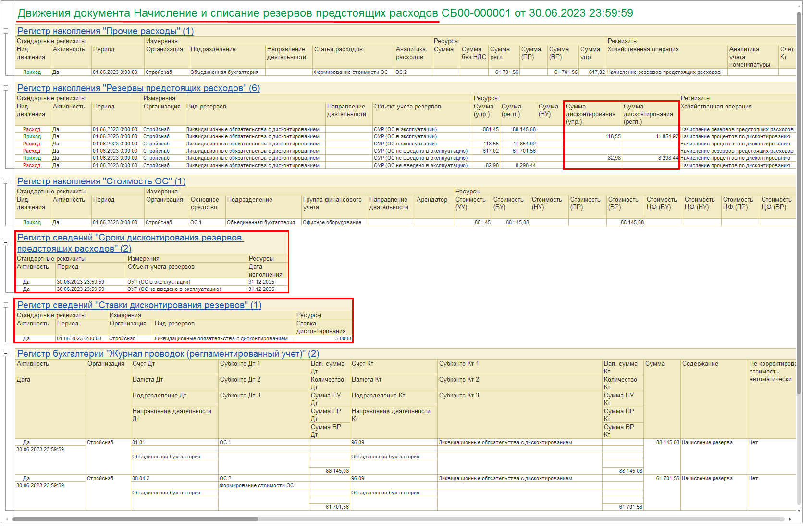
Task: Collapse the "Журнал проводок" accounting register group
Action: [x=6, y=354]
